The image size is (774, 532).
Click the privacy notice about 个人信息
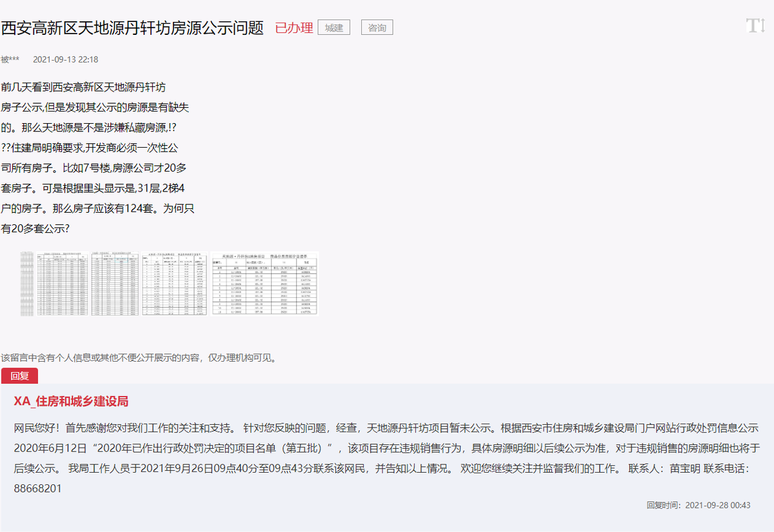pos(139,357)
